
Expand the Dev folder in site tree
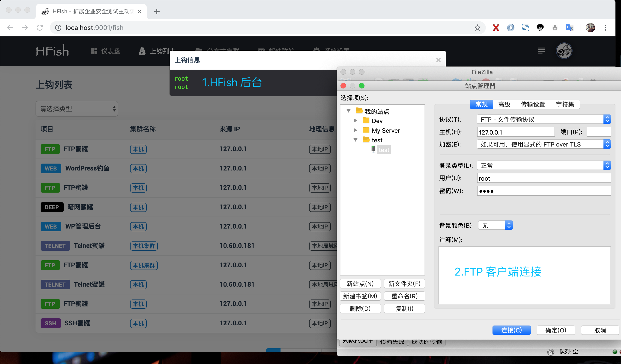tap(355, 120)
